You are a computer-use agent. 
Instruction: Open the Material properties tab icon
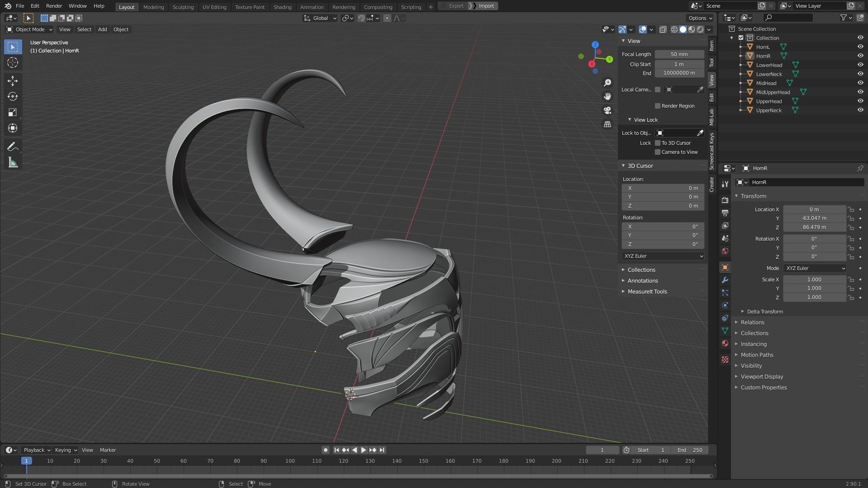pos(725,343)
